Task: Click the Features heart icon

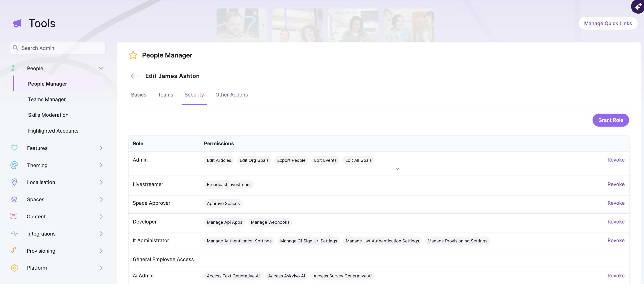Action: coord(14,148)
